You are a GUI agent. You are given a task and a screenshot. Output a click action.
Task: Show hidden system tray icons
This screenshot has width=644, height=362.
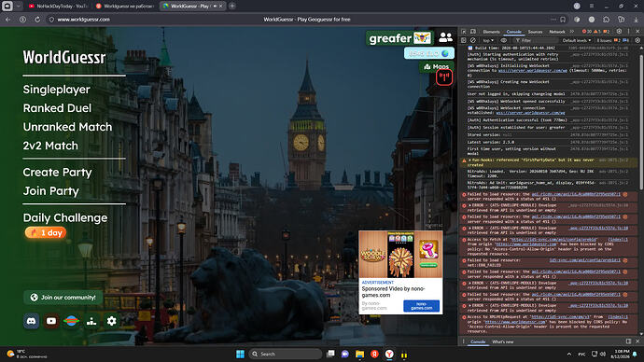(x=568, y=354)
